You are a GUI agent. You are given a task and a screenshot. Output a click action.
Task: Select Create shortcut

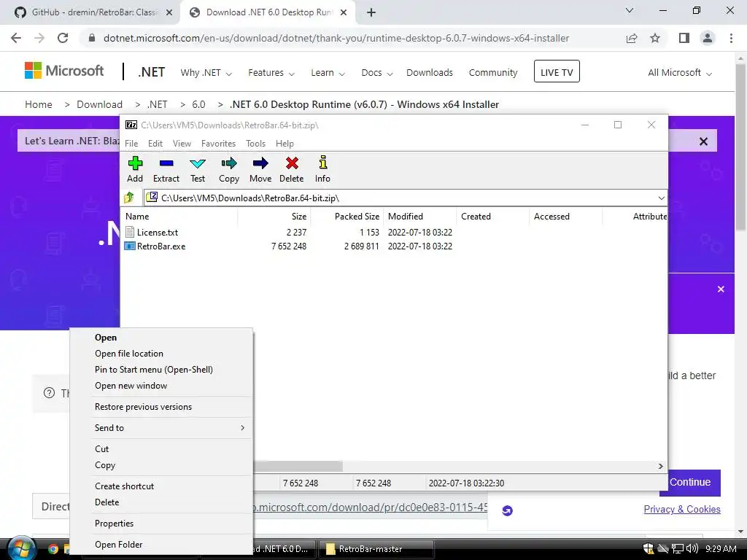click(161, 486)
